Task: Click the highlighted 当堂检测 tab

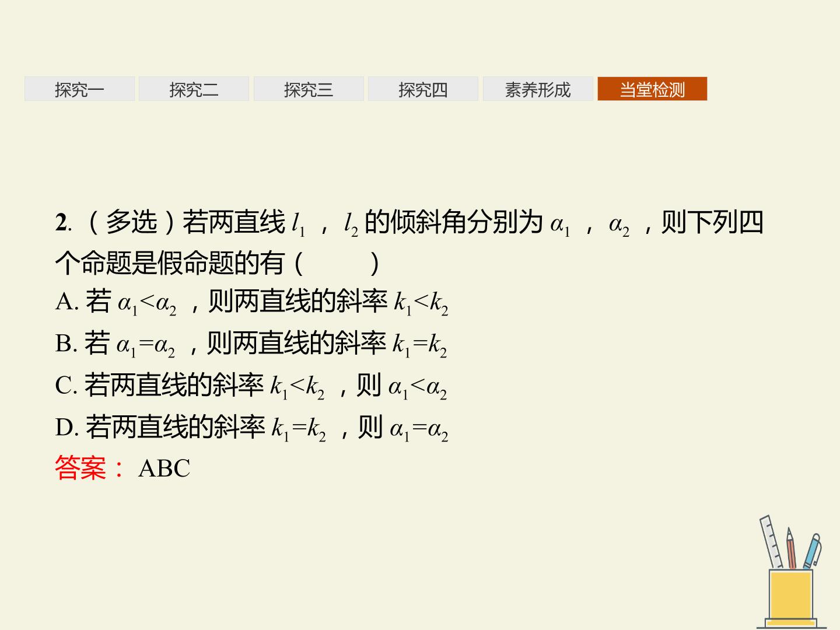Action: coord(652,89)
